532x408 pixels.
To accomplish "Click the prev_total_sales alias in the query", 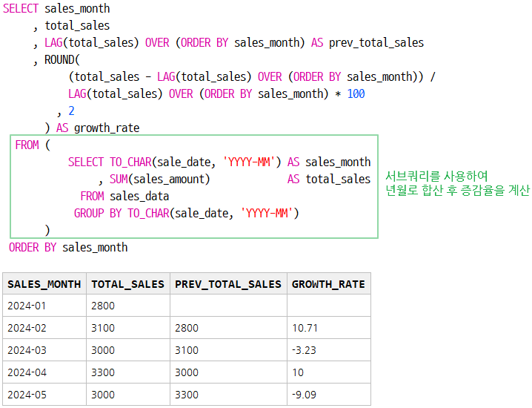I will [x=376, y=43].
